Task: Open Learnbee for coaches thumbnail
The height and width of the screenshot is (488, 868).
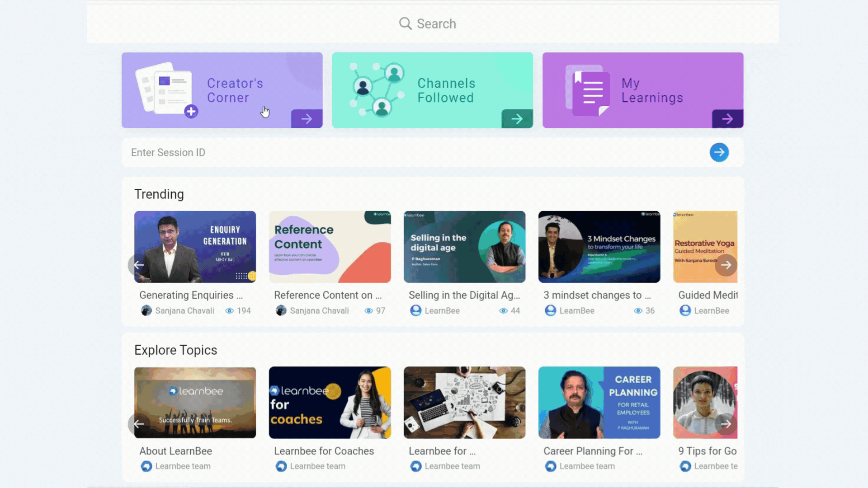Action: 330,403
